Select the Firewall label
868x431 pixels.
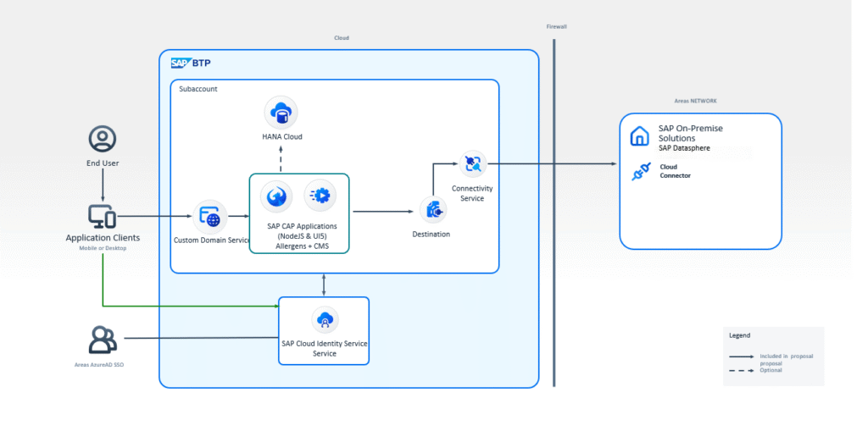556,26
